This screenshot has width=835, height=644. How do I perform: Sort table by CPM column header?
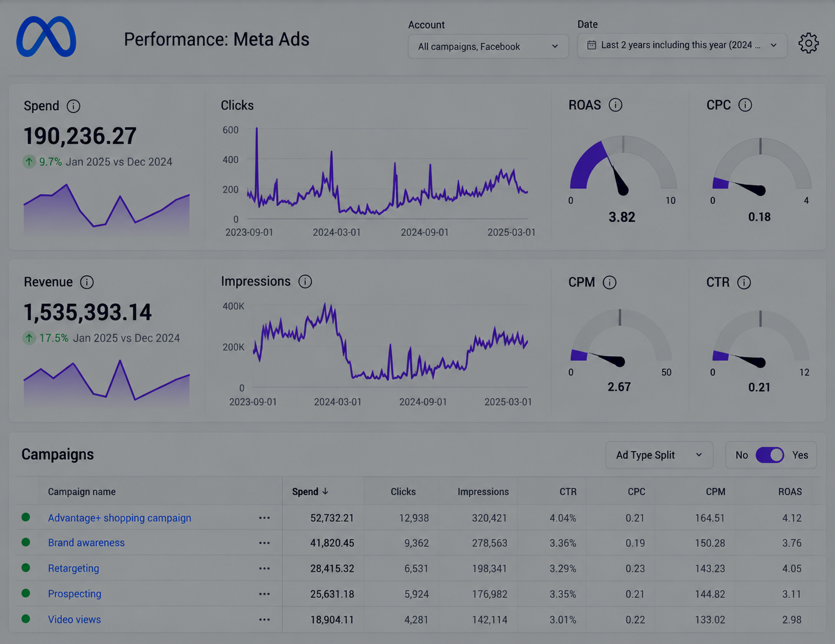[715, 492]
